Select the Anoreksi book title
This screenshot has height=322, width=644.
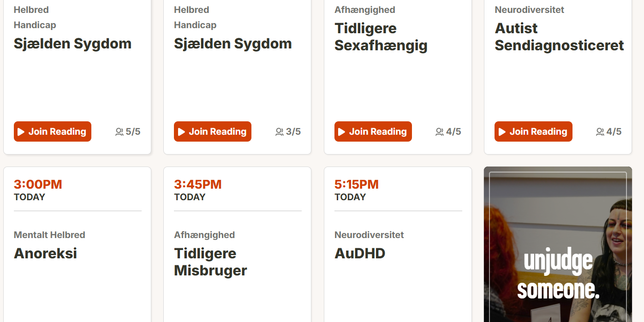(45, 253)
